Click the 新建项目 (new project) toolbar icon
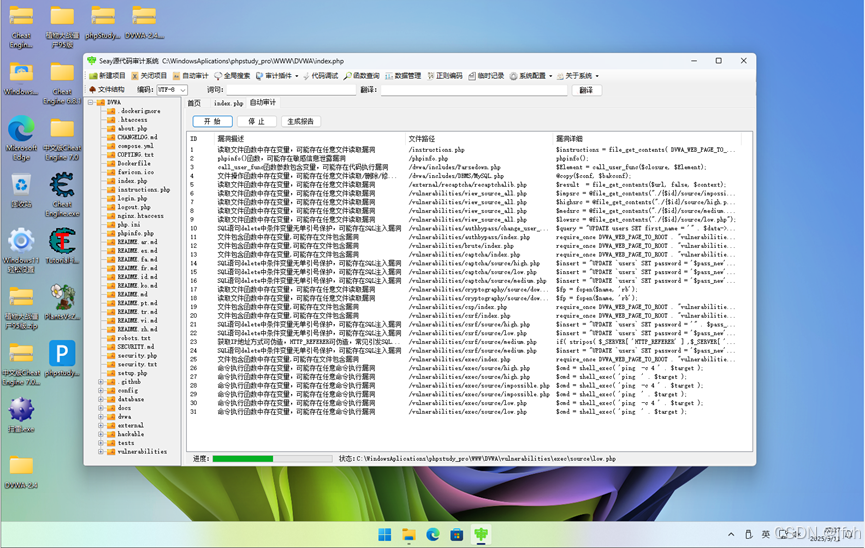This screenshot has height=548, width=865. coord(93,76)
